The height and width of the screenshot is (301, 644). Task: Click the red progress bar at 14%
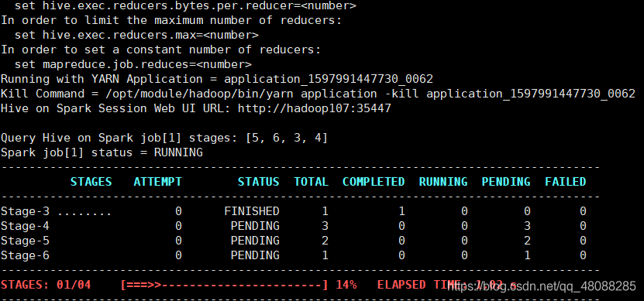click(x=225, y=285)
